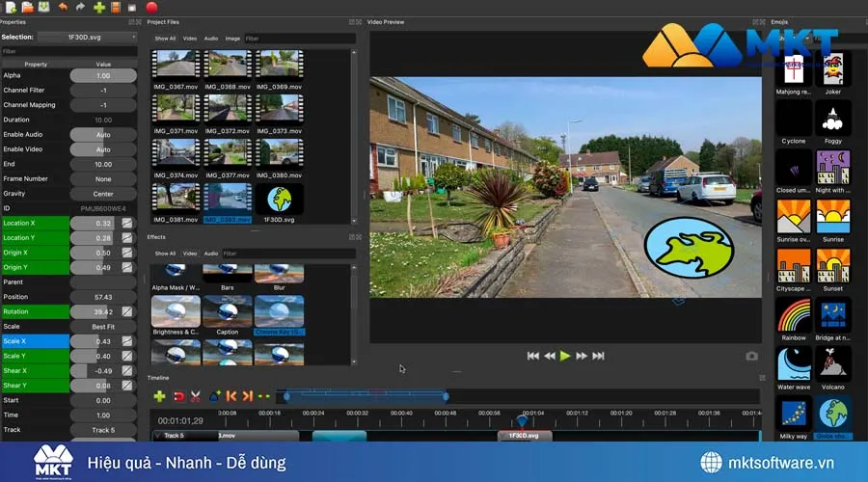
Task: Click the keyframe curve icon for Shear Y
Action: coord(126,386)
